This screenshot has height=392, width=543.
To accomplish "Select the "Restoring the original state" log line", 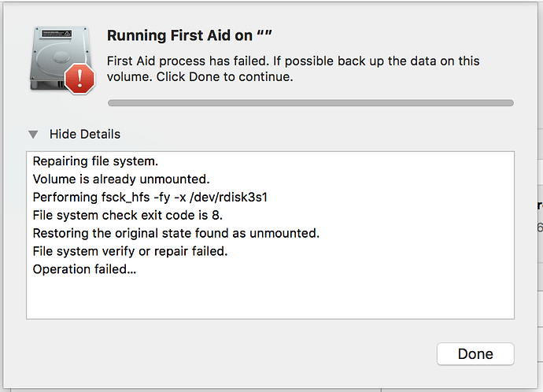I will pos(176,233).
